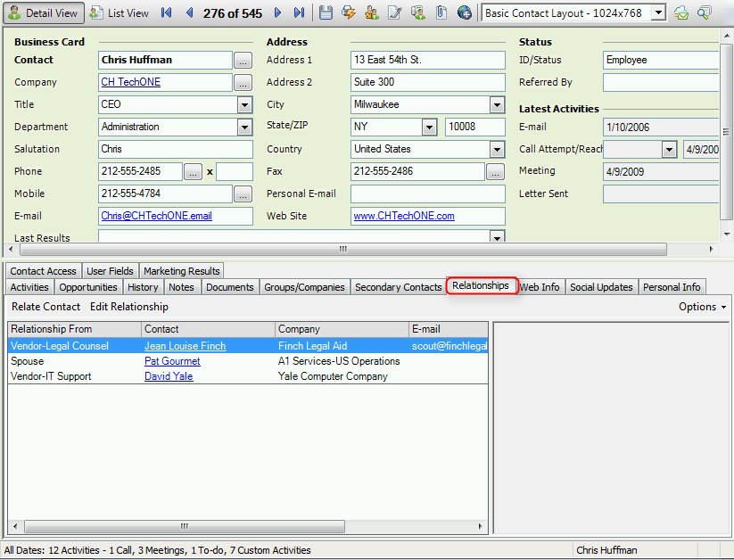The width and height of the screenshot is (734, 560).
Task: Open the Options dropdown menu
Action: pyautogui.click(x=702, y=307)
